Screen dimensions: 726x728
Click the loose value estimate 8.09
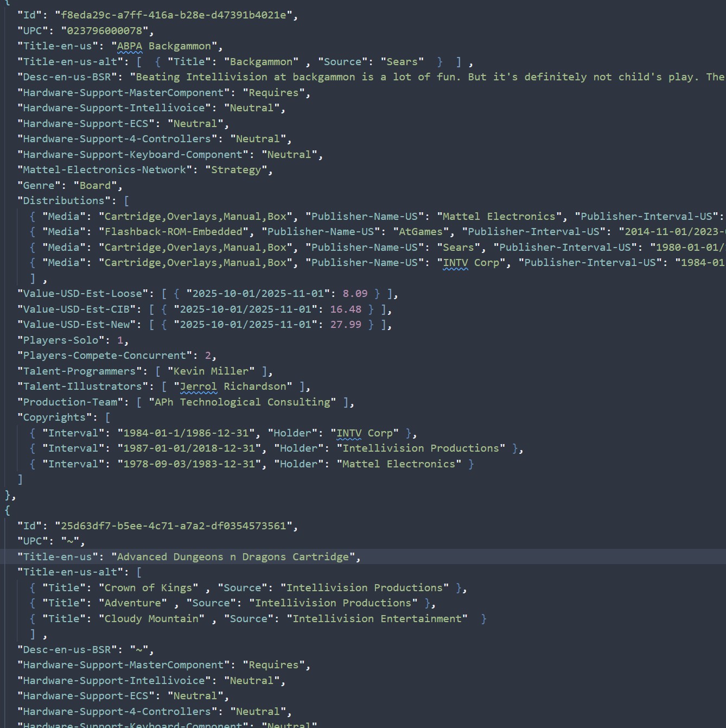[x=355, y=294]
